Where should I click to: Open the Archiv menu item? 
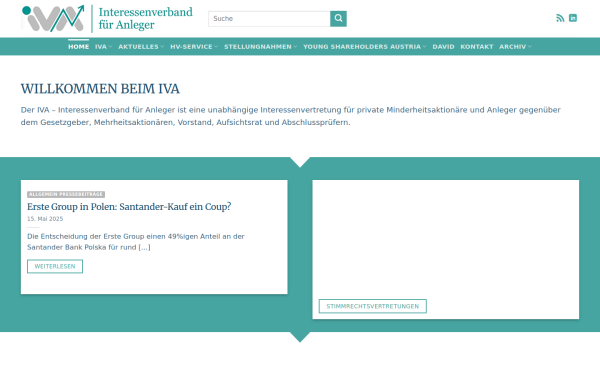click(513, 47)
